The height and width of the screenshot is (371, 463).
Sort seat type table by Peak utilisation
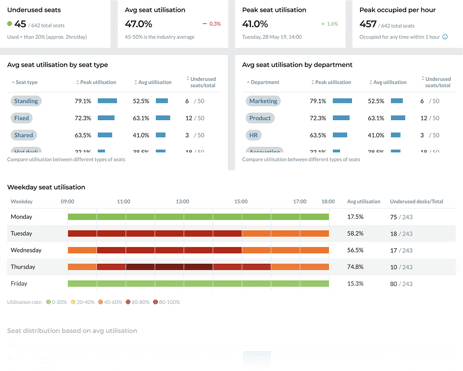(96, 82)
